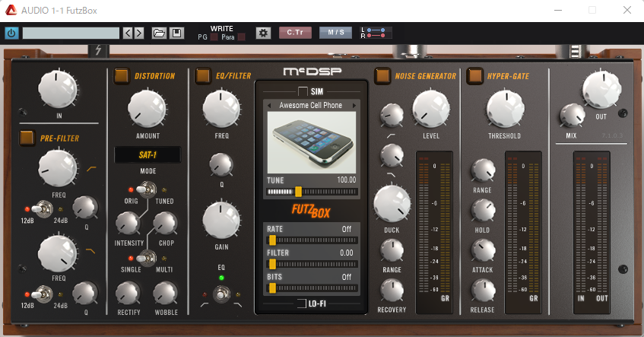Click the preset name field
The width and height of the screenshot is (644, 337).
click(71, 33)
